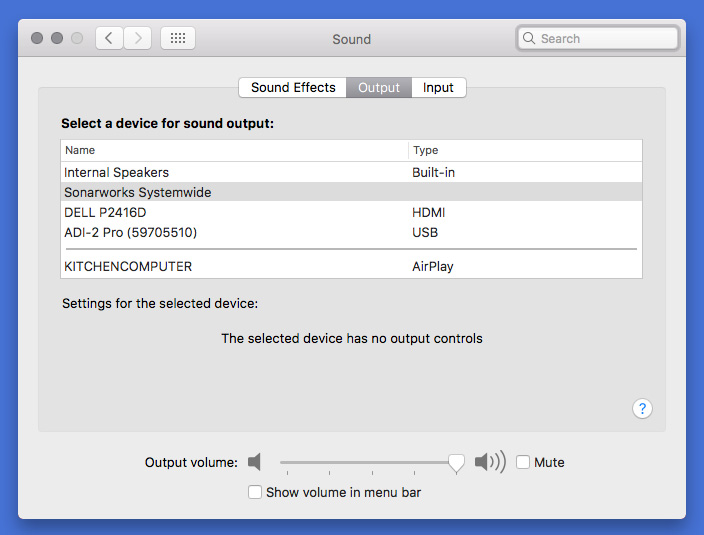704x535 pixels.
Task: Click the magnifying glass search icon
Action: pyautogui.click(x=529, y=38)
